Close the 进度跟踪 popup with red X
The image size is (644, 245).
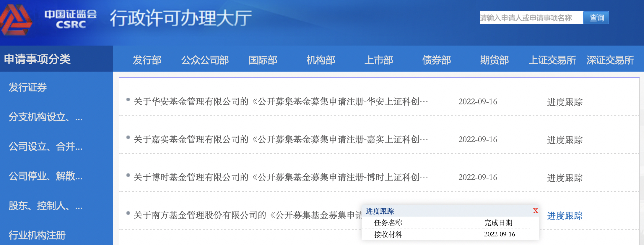tap(536, 211)
